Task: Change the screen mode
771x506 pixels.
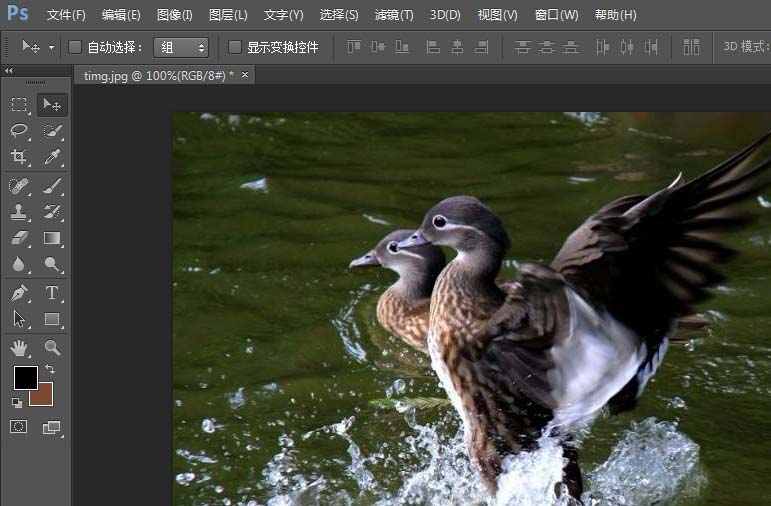Action: click(52, 427)
